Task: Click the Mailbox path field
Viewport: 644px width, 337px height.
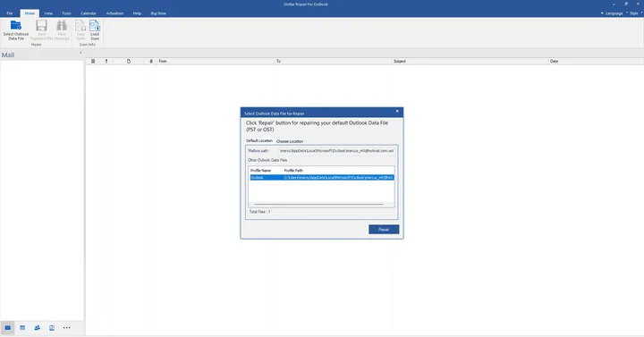Action: click(x=336, y=151)
